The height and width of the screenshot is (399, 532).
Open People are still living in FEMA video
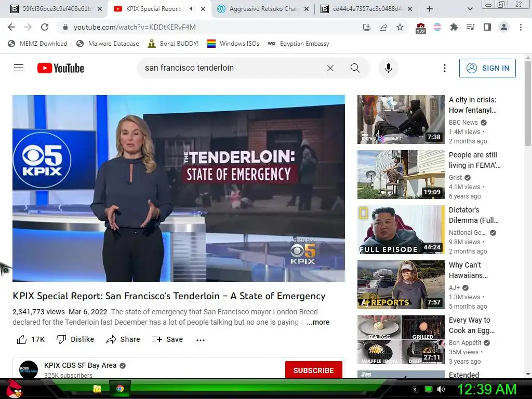tap(401, 175)
